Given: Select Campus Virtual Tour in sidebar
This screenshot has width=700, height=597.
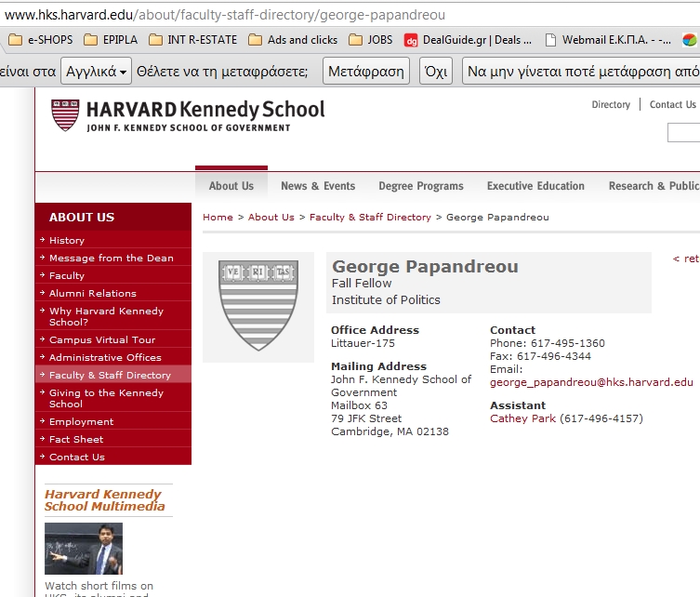Looking at the screenshot, I should (x=102, y=340).
